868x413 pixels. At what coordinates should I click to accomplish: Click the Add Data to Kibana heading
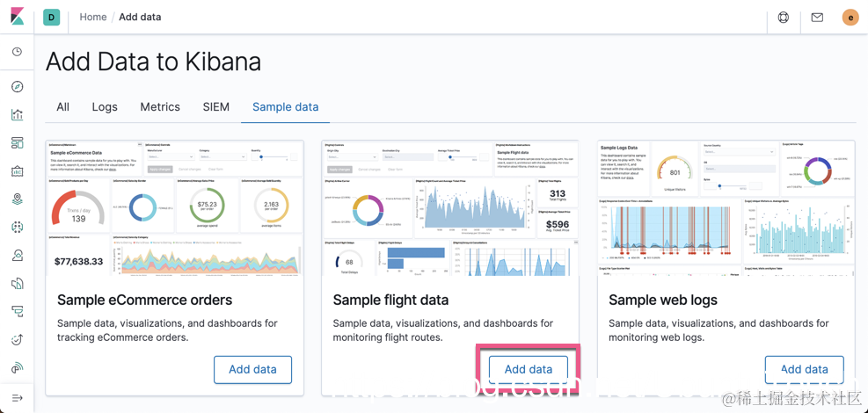[153, 62]
